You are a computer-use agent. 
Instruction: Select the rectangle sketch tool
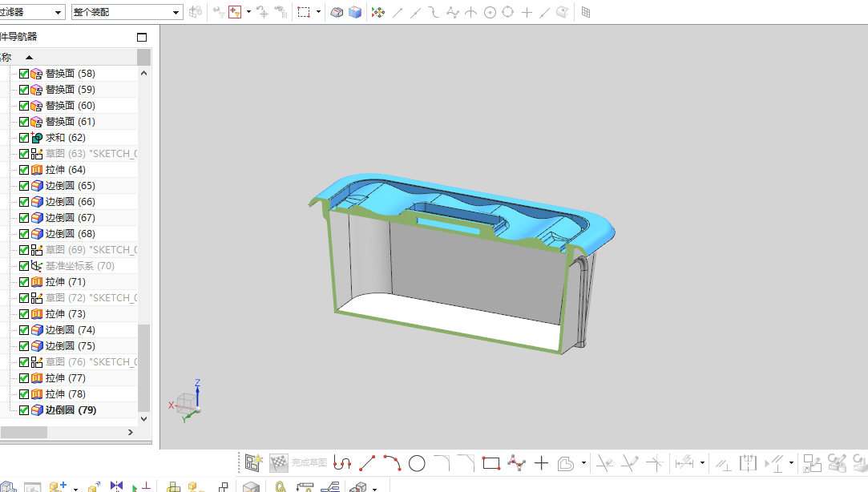pos(491,463)
